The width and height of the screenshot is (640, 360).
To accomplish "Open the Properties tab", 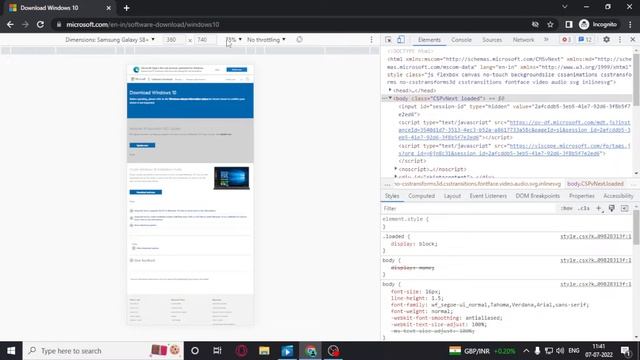I will point(582,196).
